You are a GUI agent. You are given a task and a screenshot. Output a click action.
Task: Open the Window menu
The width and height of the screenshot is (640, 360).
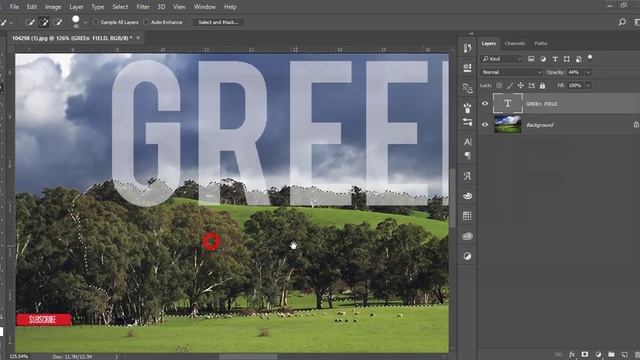[204, 7]
